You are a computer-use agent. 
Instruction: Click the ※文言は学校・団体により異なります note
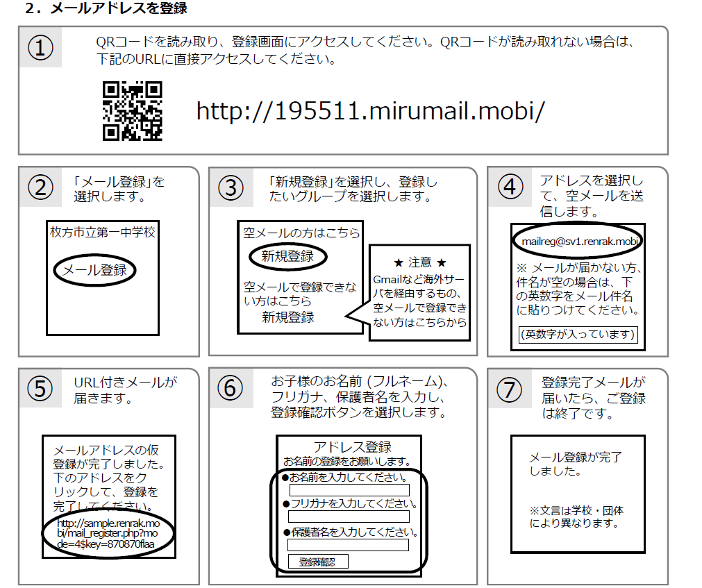576,517
